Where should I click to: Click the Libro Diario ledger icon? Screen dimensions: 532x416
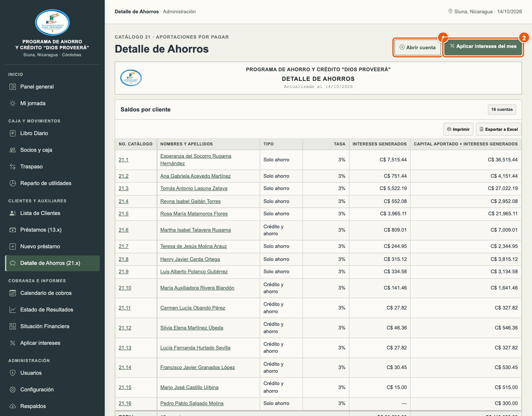(13, 133)
